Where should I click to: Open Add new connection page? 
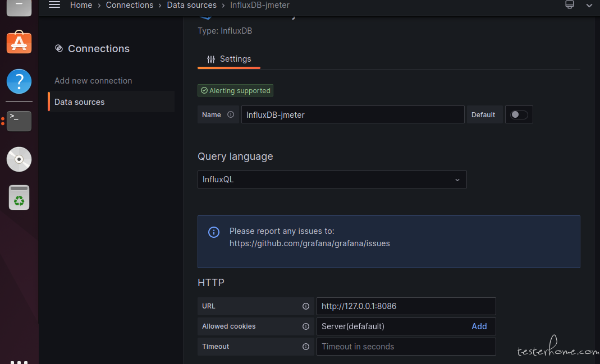(93, 81)
